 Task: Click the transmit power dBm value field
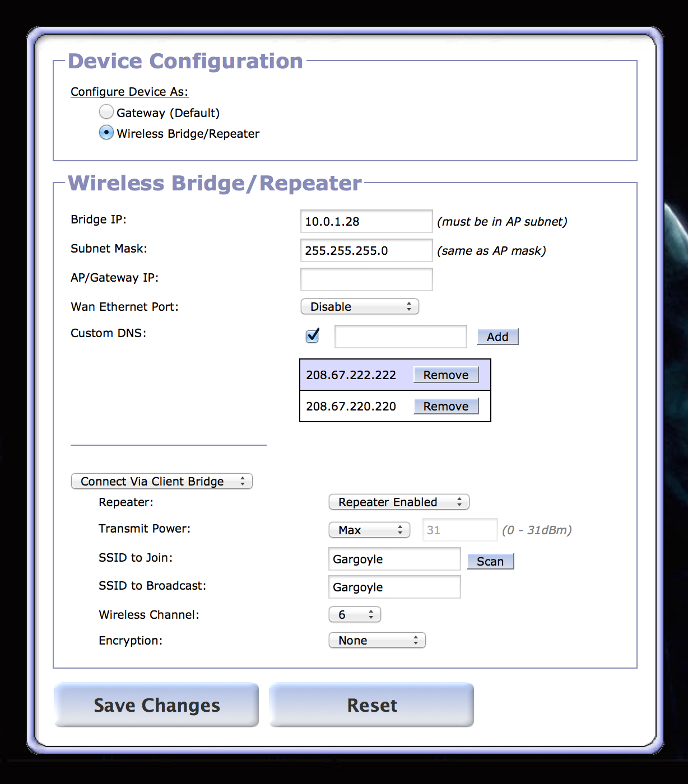(x=460, y=530)
